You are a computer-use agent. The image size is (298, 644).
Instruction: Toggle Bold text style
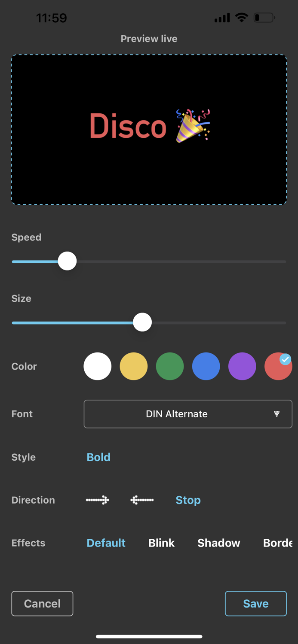tap(98, 457)
